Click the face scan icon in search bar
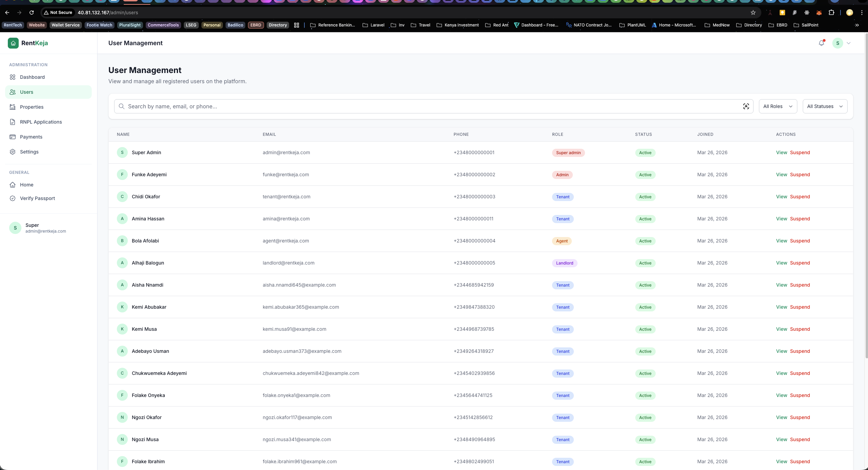Image resolution: width=868 pixels, height=470 pixels. coord(746,106)
